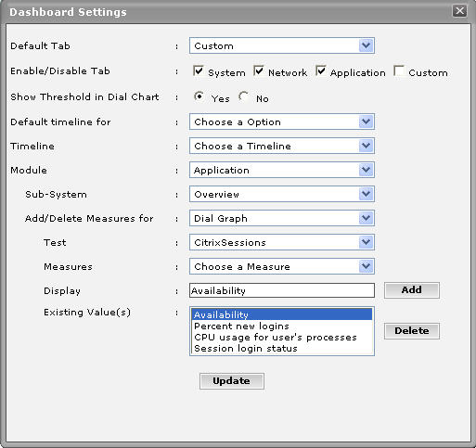
Task: Expand the Dial Graph measures dropdown
Action: coord(282,218)
